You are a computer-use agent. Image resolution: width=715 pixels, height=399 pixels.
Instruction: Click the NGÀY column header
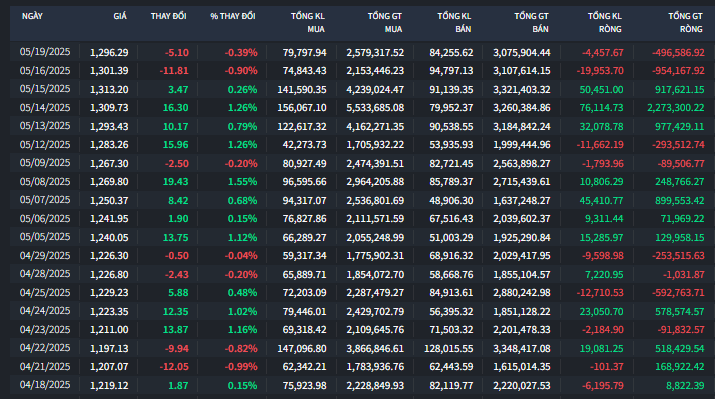click(32, 16)
